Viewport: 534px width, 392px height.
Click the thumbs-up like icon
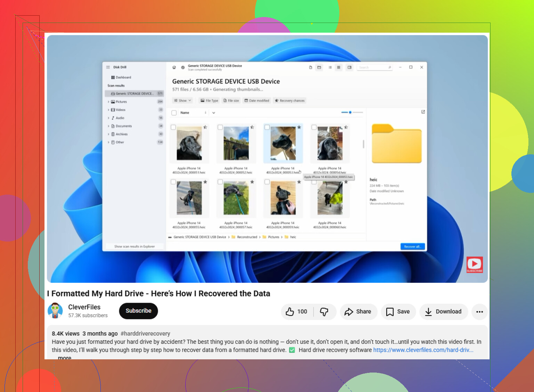pyautogui.click(x=290, y=312)
